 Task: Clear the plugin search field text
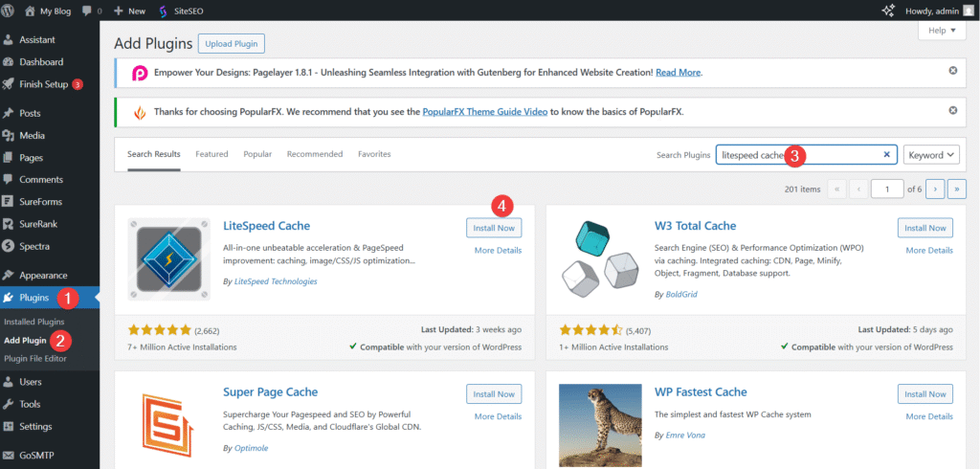point(886,154)
